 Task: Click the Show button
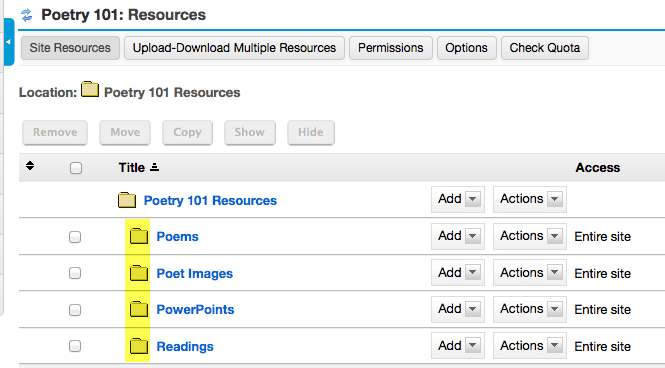point(250,132)
